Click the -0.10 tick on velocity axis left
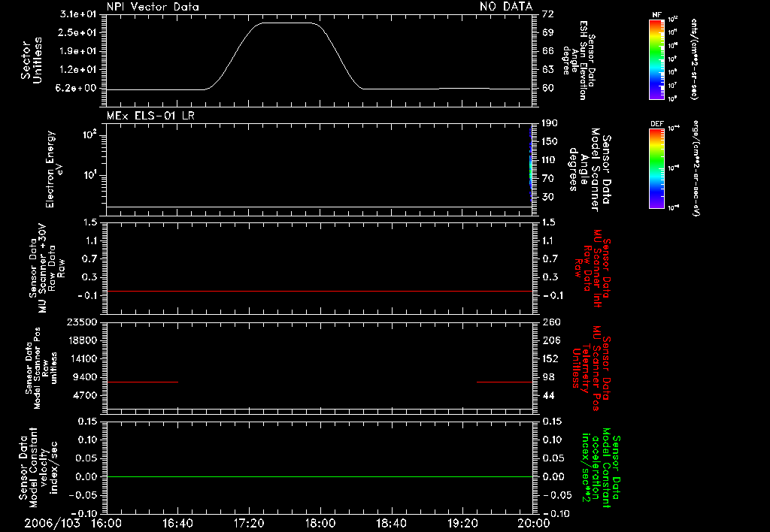This screenshot has height=532, width=770. pos(83,513)
